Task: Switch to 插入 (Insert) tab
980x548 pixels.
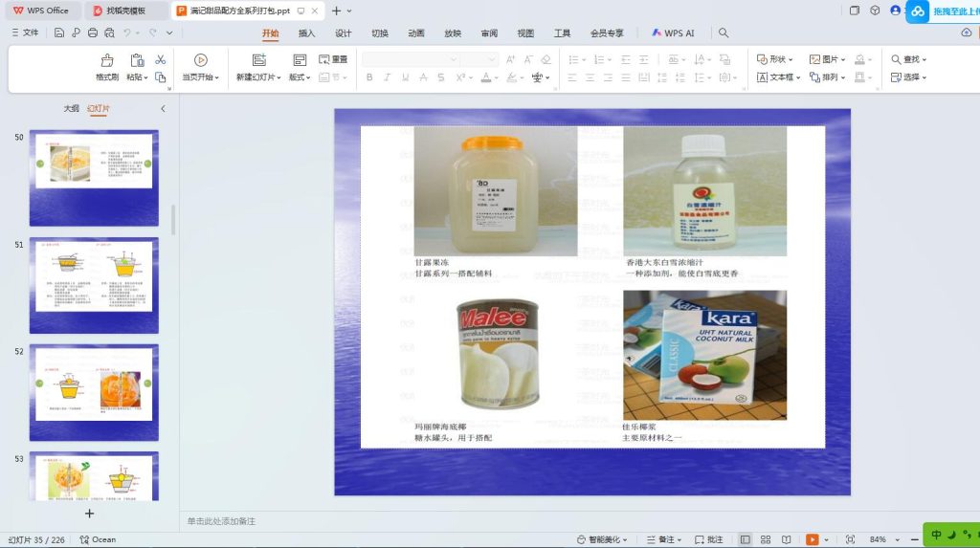Action: 306,33
